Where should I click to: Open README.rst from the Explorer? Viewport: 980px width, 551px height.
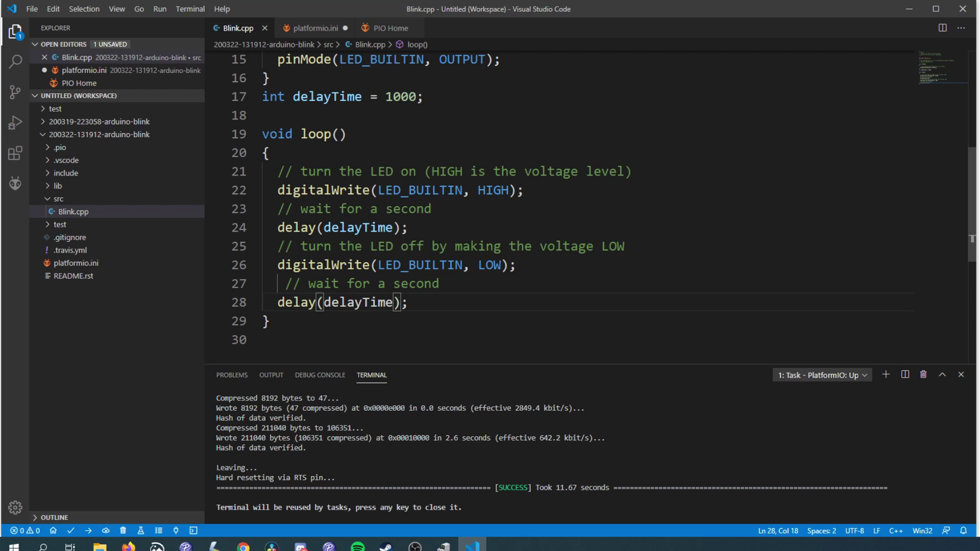73,275
